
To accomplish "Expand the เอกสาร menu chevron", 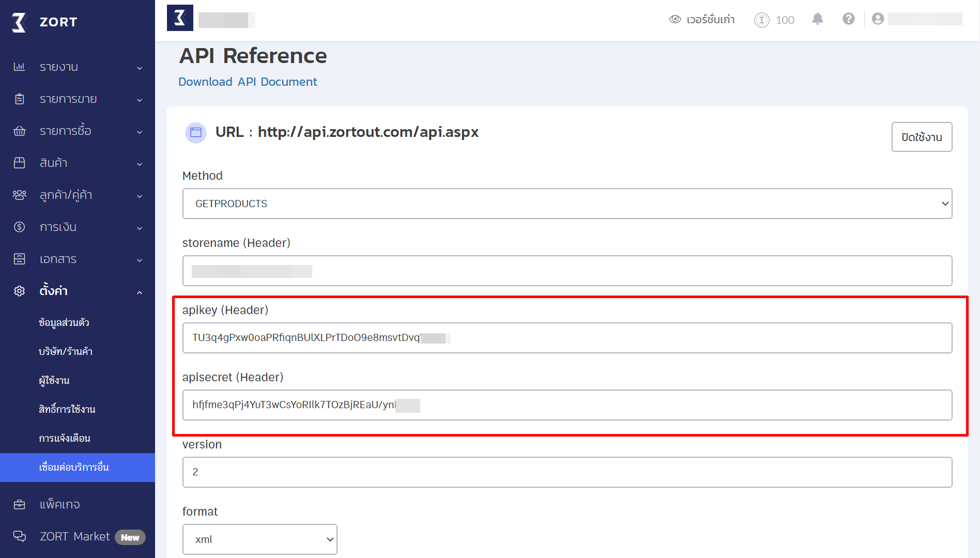I will [140, 260].
